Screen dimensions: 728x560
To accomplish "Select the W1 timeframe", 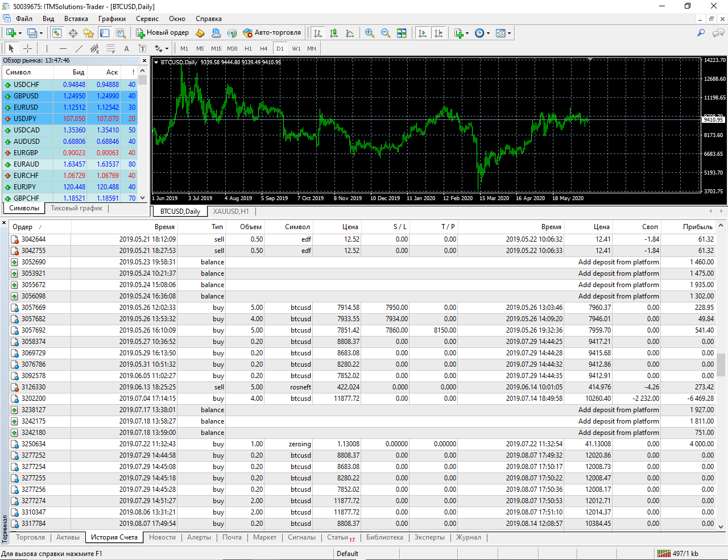I will click(296, 48).
